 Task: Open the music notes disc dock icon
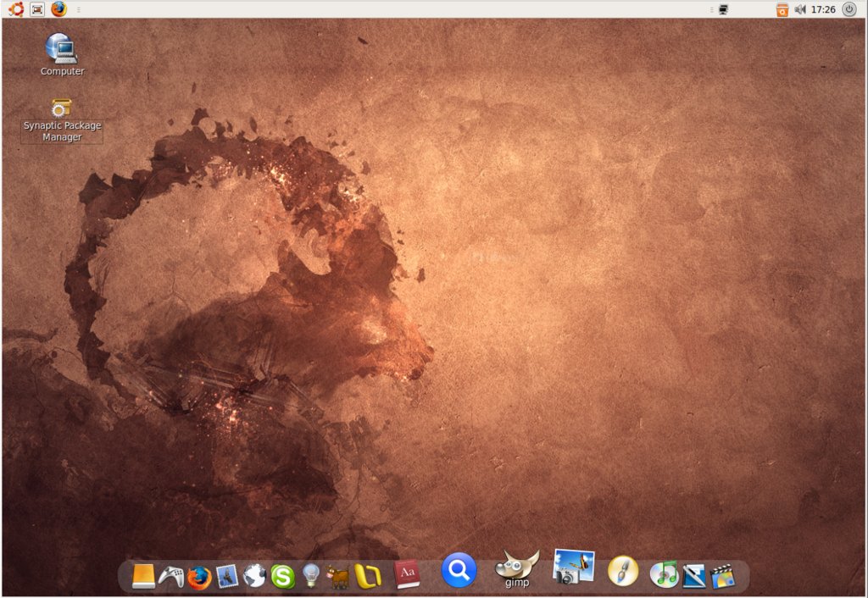tap(664, 574)
